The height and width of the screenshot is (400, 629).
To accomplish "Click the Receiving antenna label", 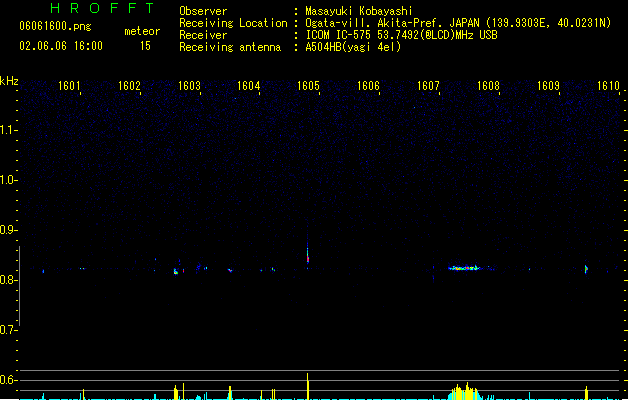I will (x=230, y=47).
